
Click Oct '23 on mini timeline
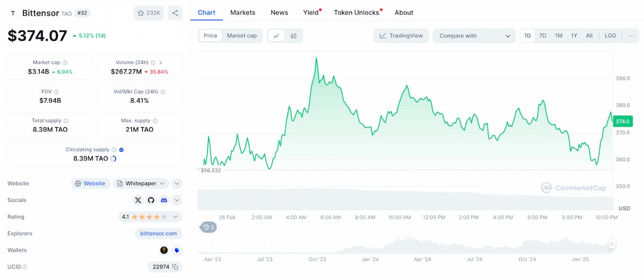(x=317, y=259)
